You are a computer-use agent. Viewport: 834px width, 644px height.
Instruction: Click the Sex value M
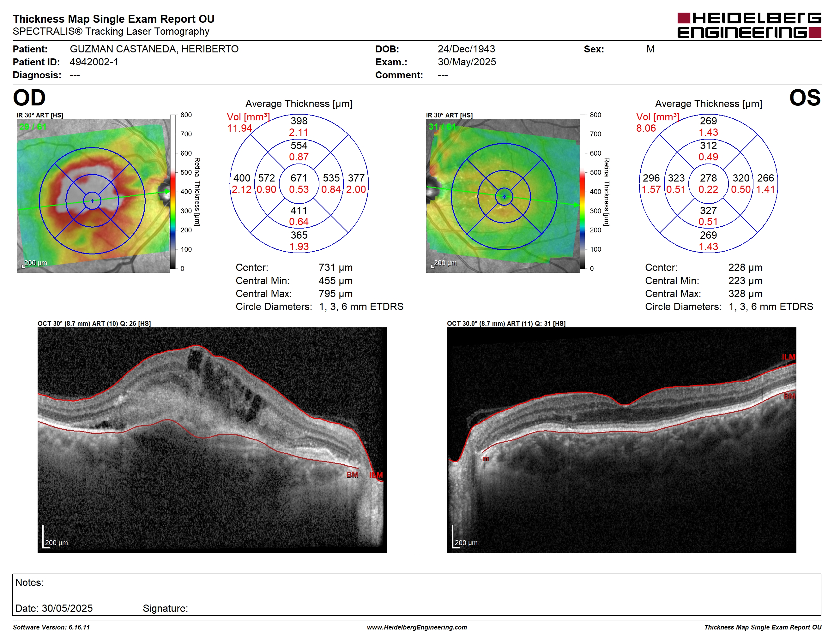pos(650,49)
